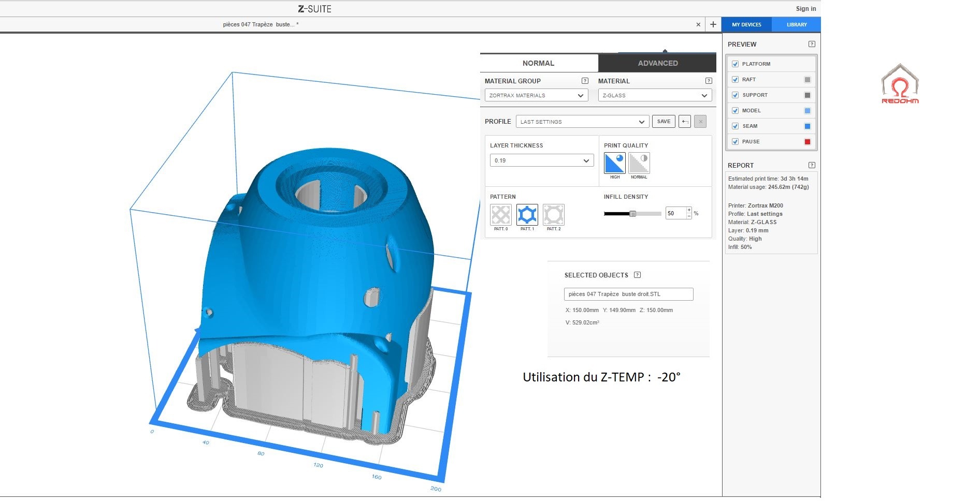Click 'V: 529.02cm³' volume text
The width and height of the screenshot is (980, 502).
582,322
